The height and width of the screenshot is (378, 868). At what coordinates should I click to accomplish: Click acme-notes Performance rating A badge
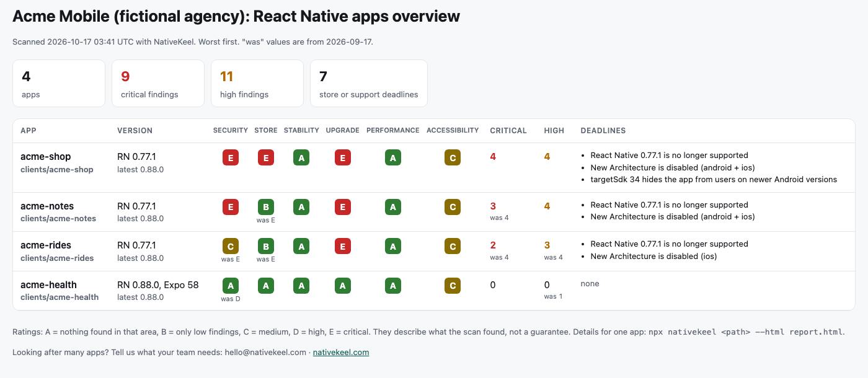[x=392, y=207]
